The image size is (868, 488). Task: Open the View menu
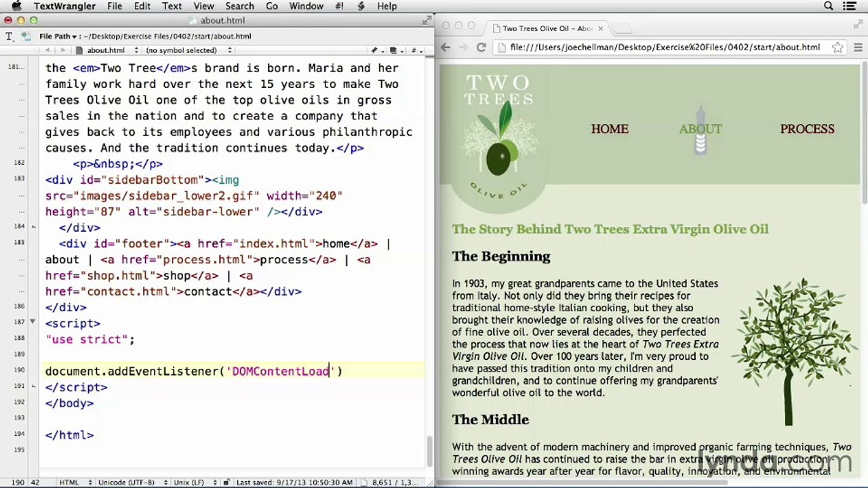click(x=203, y=6)
